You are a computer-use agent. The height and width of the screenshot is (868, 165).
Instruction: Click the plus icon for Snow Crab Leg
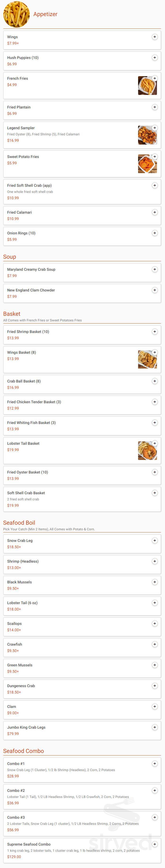[155, 540]
